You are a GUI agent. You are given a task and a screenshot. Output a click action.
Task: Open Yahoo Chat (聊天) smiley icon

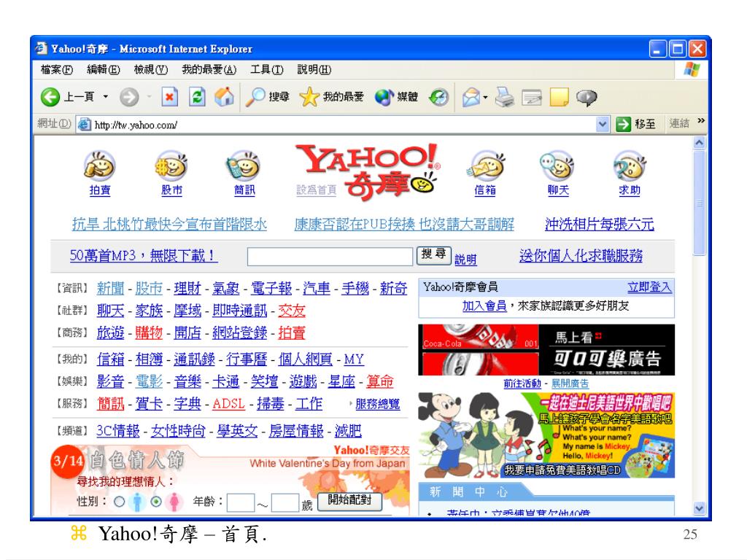(557, 166)
